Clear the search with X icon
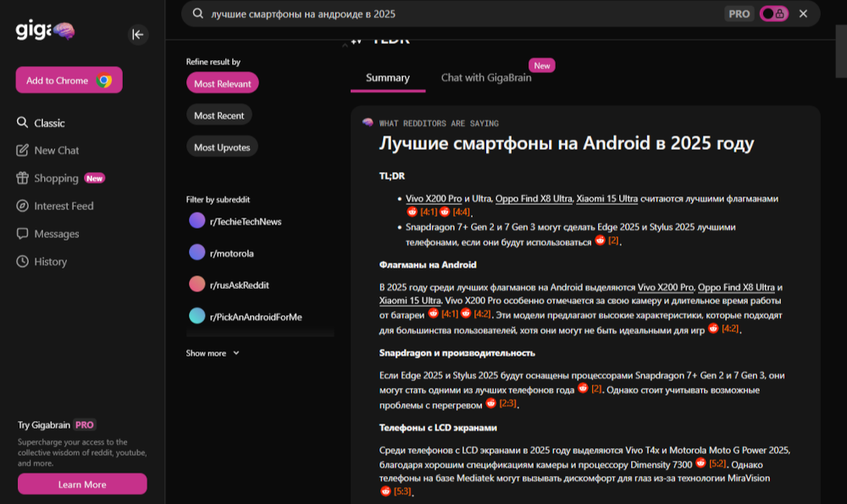Viewport: 847px width, 504px height. tap(803, 14)
